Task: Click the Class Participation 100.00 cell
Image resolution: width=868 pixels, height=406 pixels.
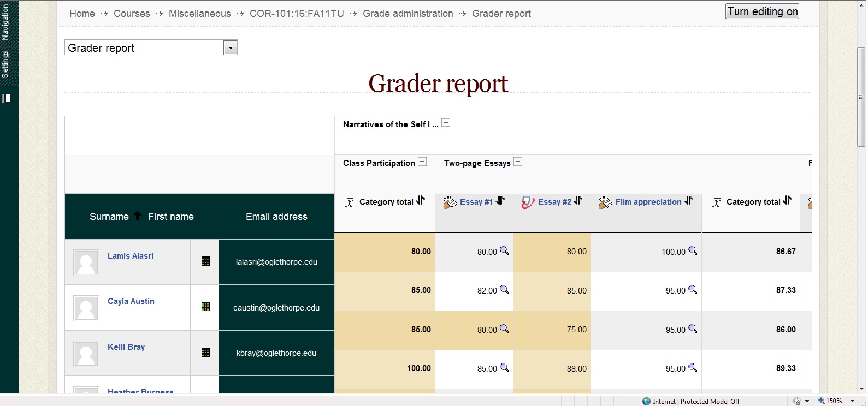Action: pos(385,369)
